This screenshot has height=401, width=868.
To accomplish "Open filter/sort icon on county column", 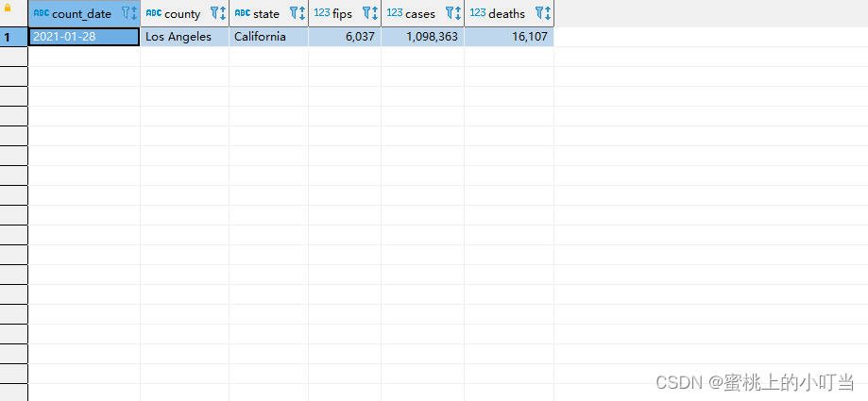I will 218,13.
